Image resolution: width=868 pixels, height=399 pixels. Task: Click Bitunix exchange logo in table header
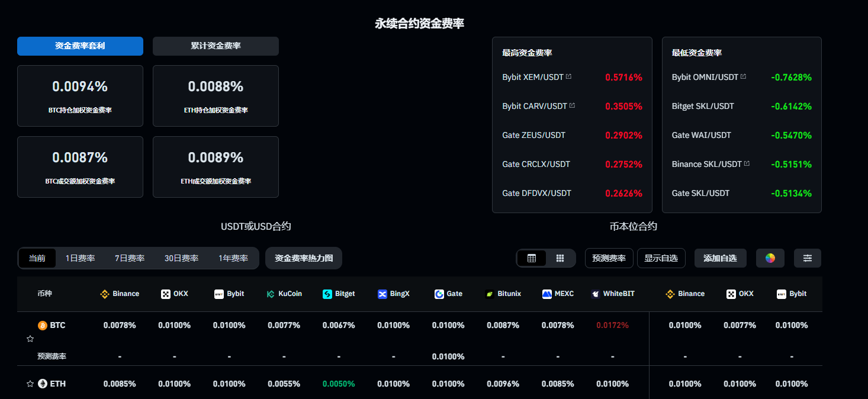pyautogui.click(x=490, y=294)
